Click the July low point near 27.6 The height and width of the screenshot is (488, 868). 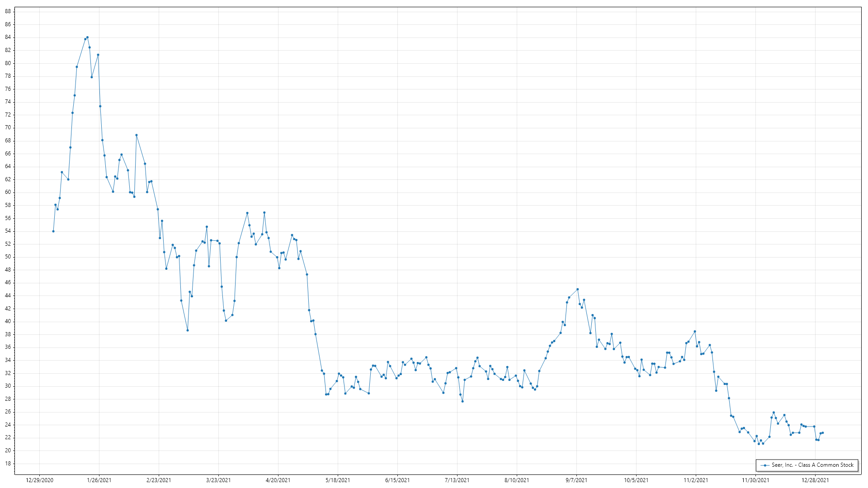[462, 401]
